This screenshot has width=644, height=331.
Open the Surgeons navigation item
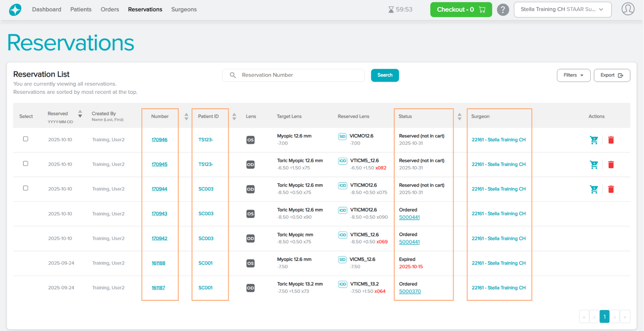point(184,9)
